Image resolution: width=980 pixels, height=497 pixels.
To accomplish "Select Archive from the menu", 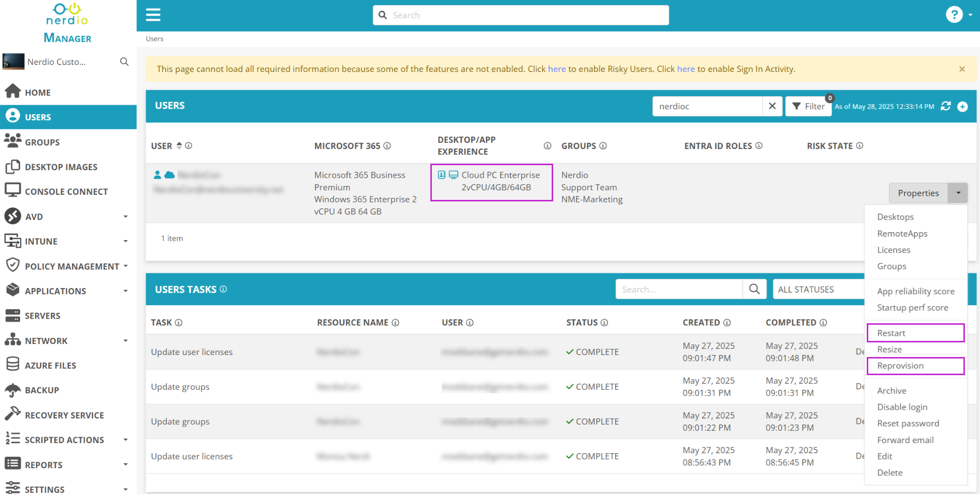I will coord(891,391).
